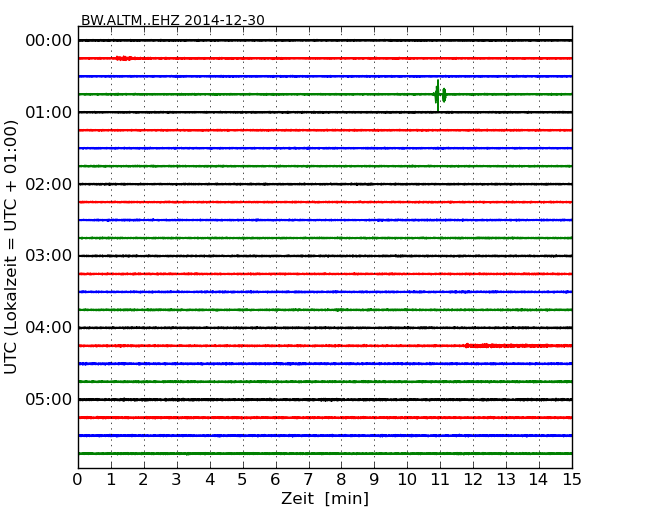Click x-axis tick label 5
650x520 pixels.
tap(243, 479)
